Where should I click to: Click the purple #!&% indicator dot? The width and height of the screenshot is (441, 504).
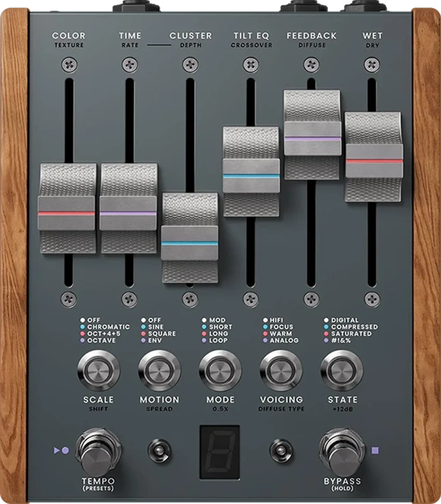326,341
